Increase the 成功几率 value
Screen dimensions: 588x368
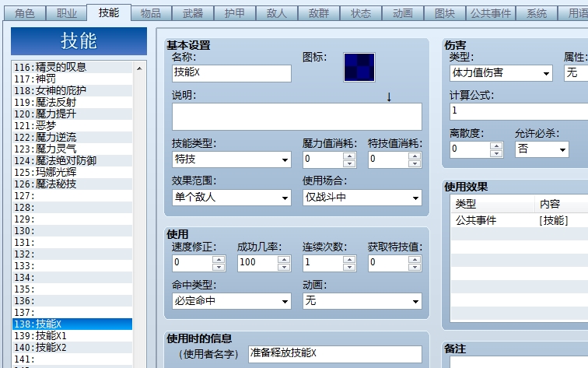coord(284,260)
